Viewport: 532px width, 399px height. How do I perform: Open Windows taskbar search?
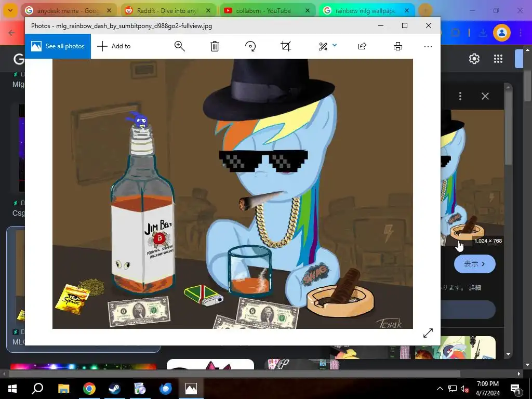point(37,389)
